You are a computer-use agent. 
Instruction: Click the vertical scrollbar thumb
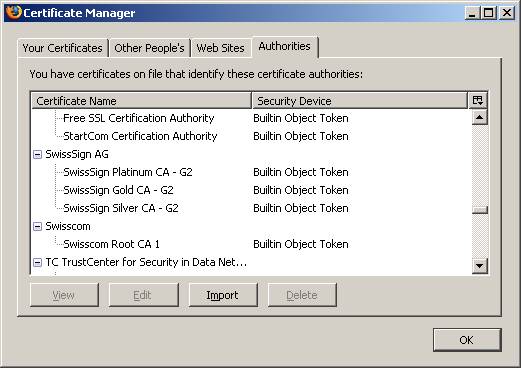click(480, 210)
